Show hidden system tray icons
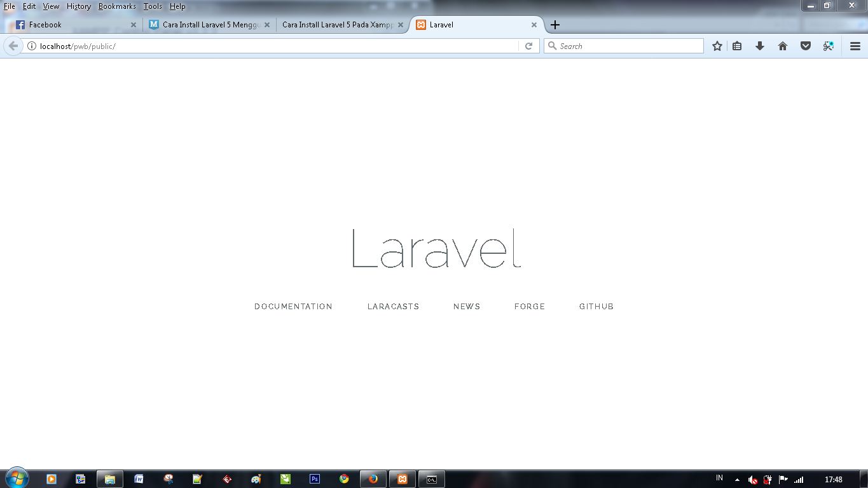The width and height of the screenshot is (868, 488). pyautogui.click(x=737, y=480)
